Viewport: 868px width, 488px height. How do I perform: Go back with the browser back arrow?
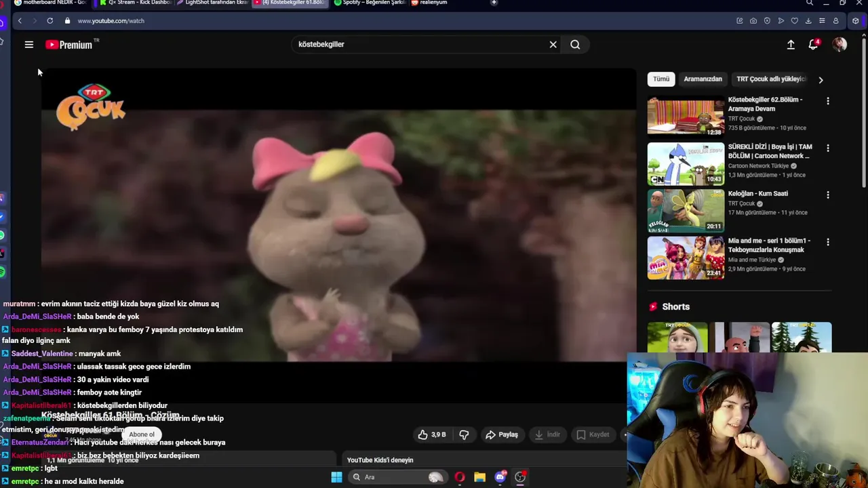20,21
